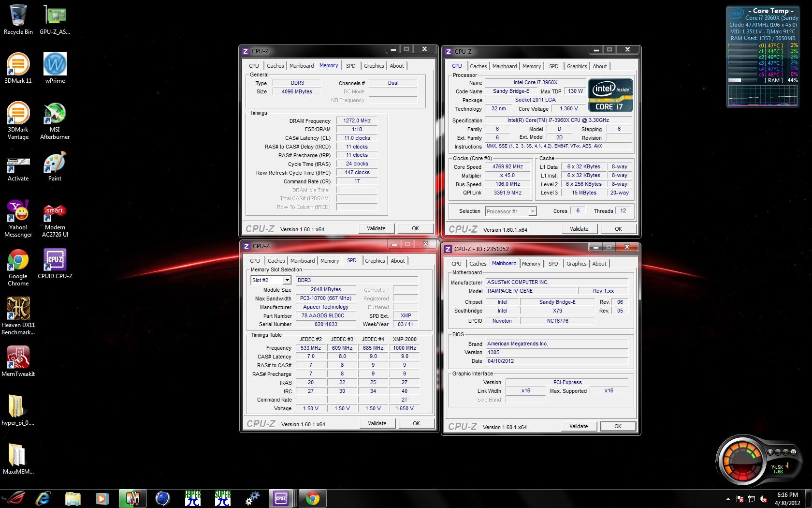Click Validate in the SPD tab window
The height and width of the screenshot is (508, 812).
(x=377, y=423)
